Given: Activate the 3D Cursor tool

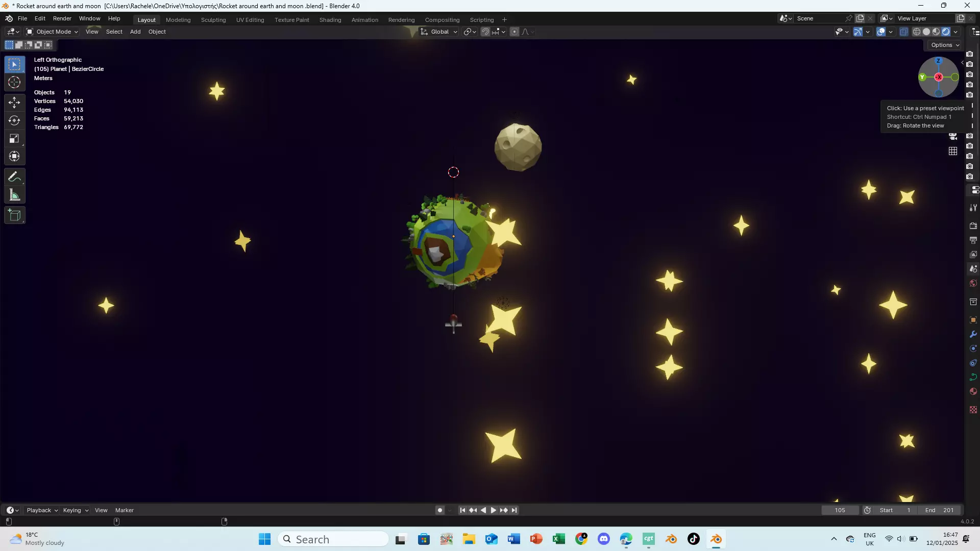Looking at the screenshot, I should pyautogui.click(x=14, y=82).
